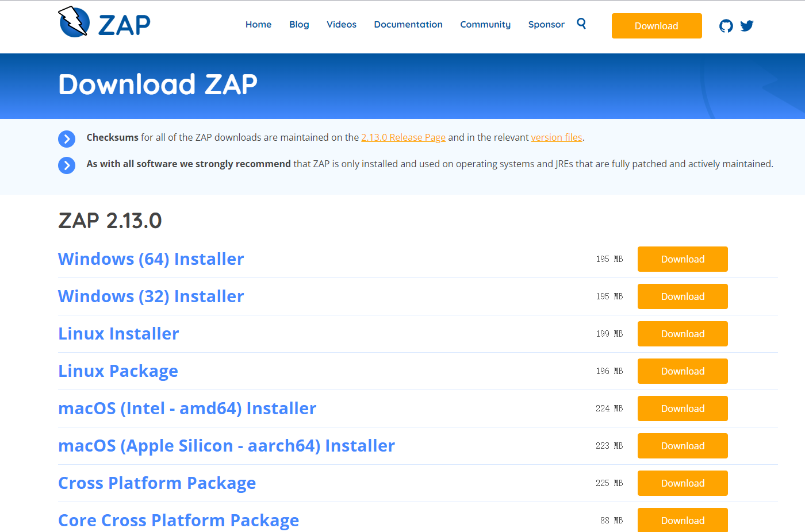805x532 pixels.
Task: Open the macOS (Apple Silicon - aarch64) Installer title
Action: [227, 446]
